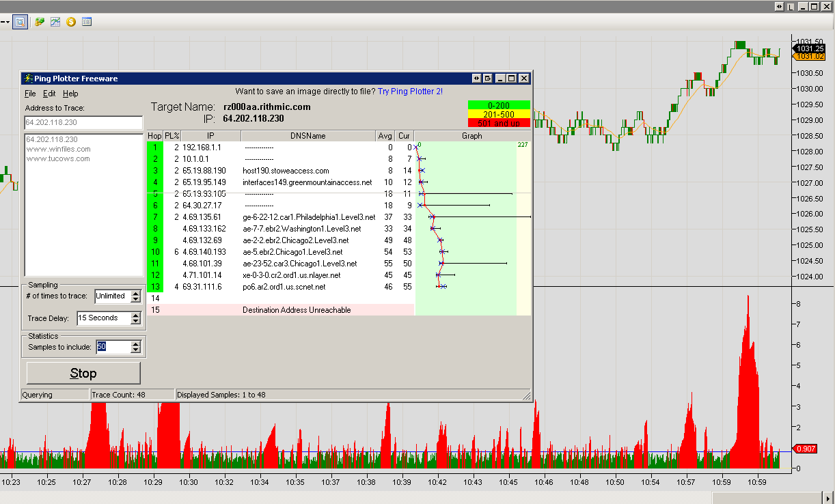This screenshot has width=835, height=504.
Task: Click the Address to Trace input field
Action: click(83, 123)
